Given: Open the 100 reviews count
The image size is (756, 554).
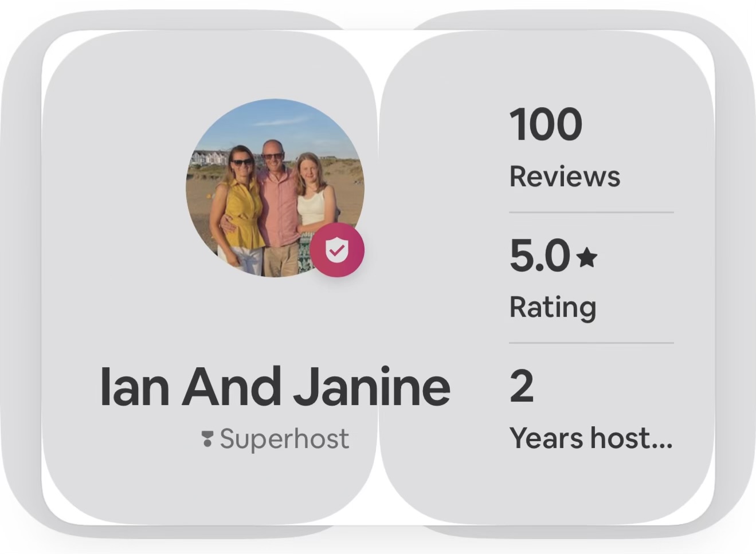Looking at the screenshot, I should click(546, 124).
